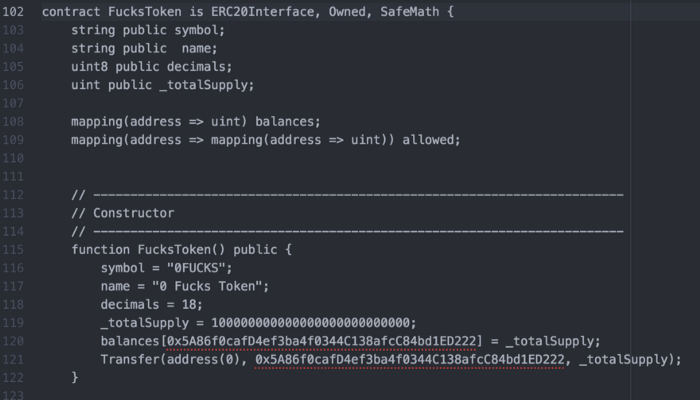The image size is (700, 400).
Task: Click the function keyword on the constructor line
Action: click(101, 248)
